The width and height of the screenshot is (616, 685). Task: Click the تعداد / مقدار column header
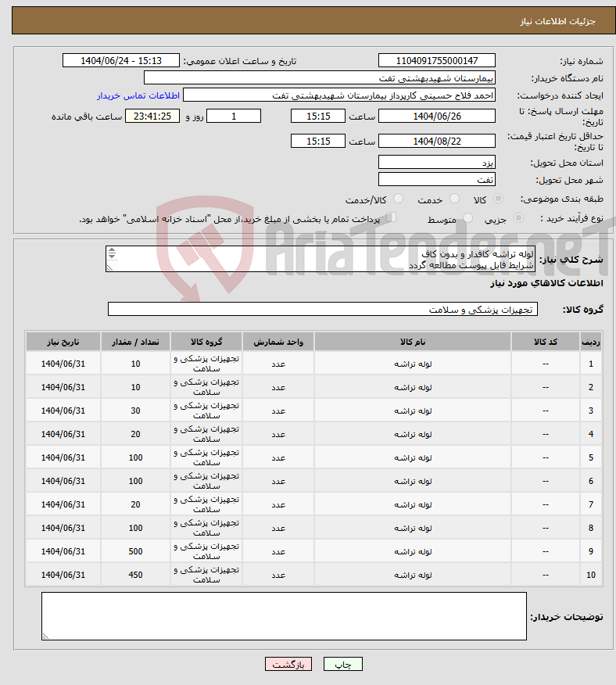135,342
